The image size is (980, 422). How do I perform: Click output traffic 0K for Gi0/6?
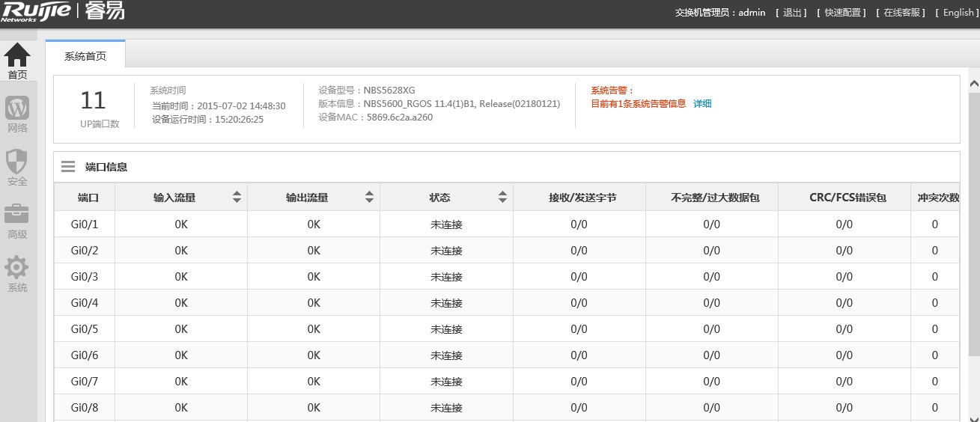pos(314,355)
